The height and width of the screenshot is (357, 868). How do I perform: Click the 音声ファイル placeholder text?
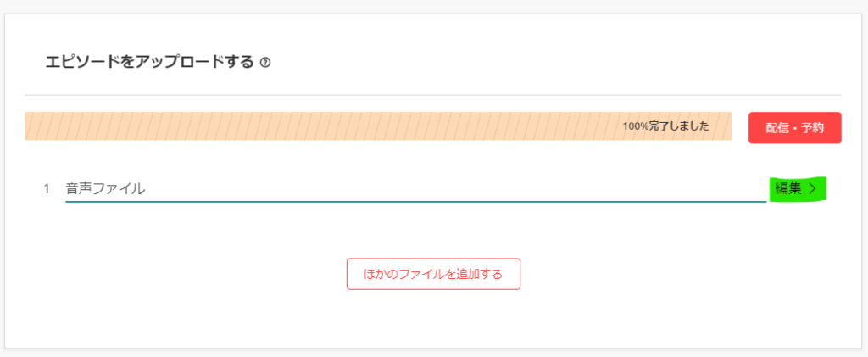tap(105, 189)
